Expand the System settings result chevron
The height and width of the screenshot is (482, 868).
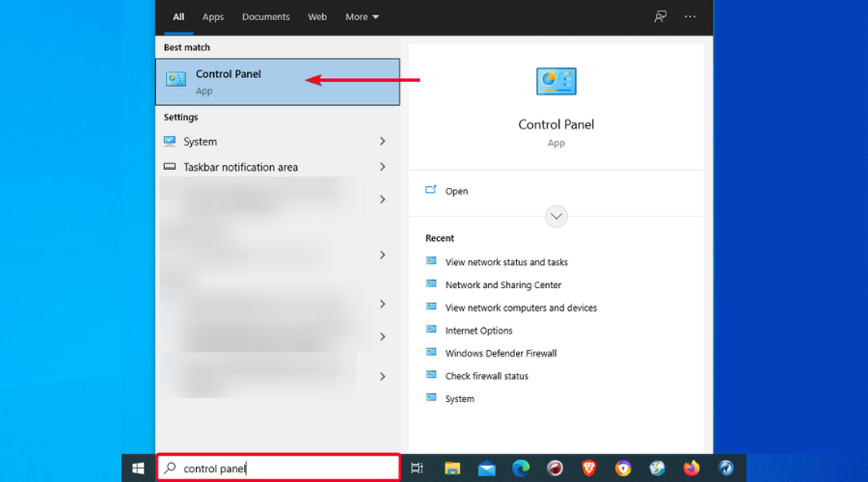(x=383, y=141)
